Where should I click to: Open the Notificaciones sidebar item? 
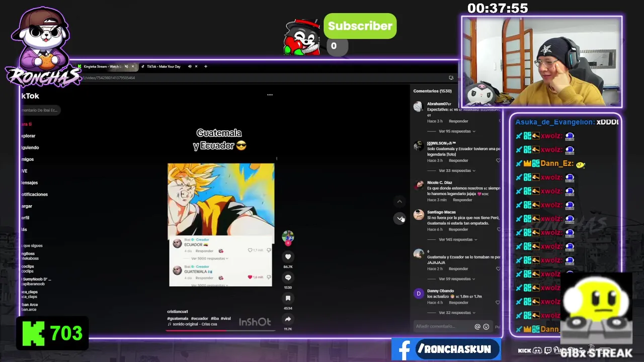34,194
